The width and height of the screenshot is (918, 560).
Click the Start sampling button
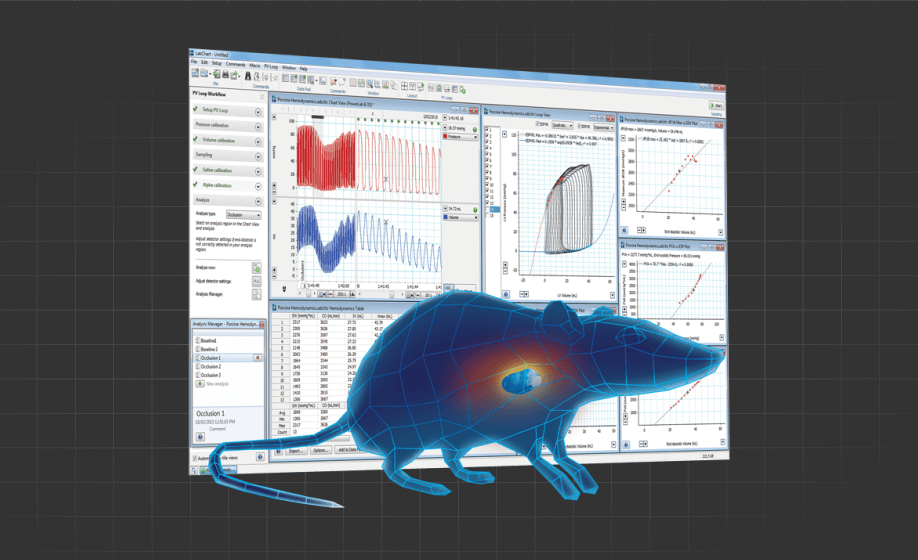point(716,105)
